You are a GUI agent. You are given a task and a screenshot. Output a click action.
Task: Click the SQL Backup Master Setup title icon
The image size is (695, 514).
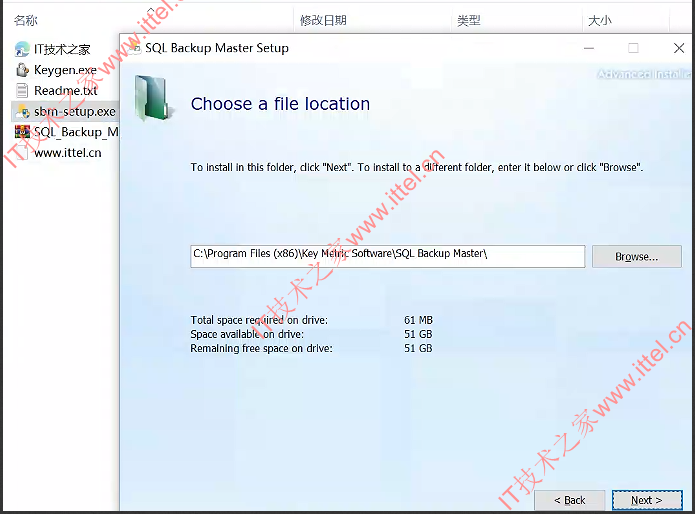[x=133, y=48]
